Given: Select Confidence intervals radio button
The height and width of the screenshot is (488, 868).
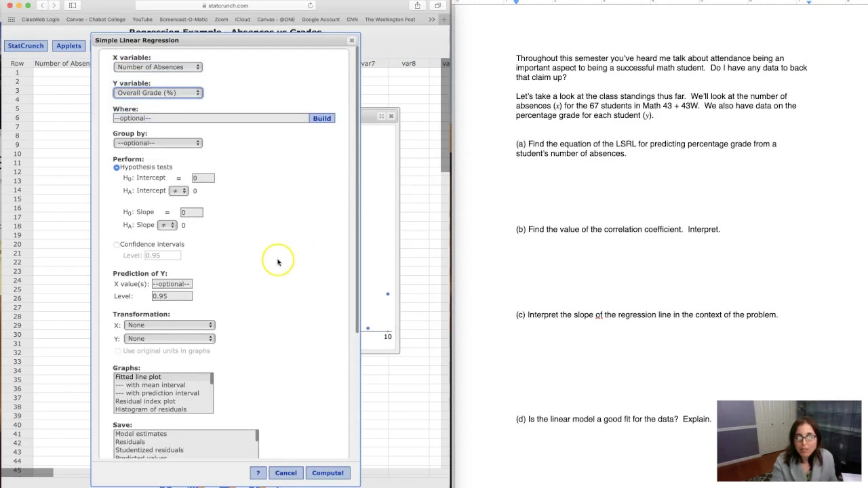Looking at the screenshot, I should coord(117,245).
